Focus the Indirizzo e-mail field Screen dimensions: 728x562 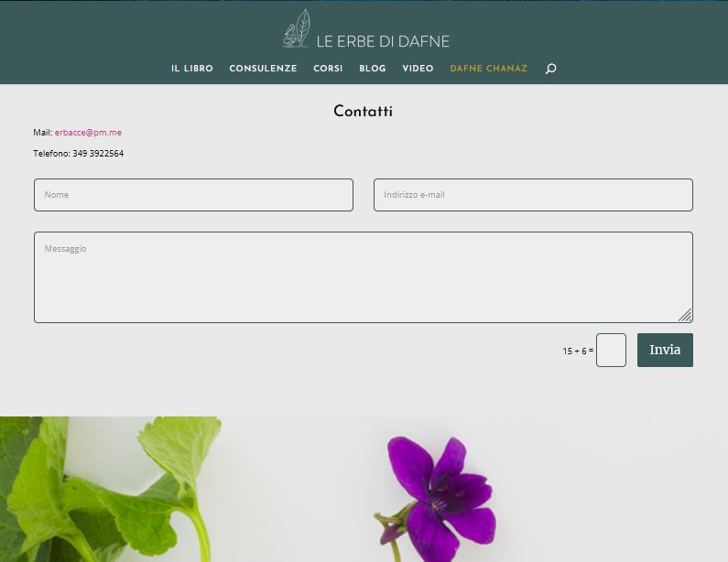point(533,195)
